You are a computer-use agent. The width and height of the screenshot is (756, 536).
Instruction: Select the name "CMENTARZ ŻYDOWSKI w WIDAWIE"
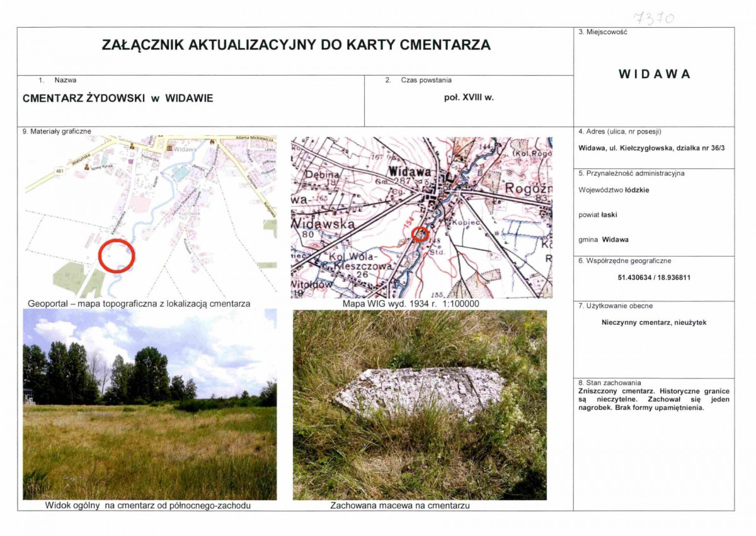[x=118, y=98]
